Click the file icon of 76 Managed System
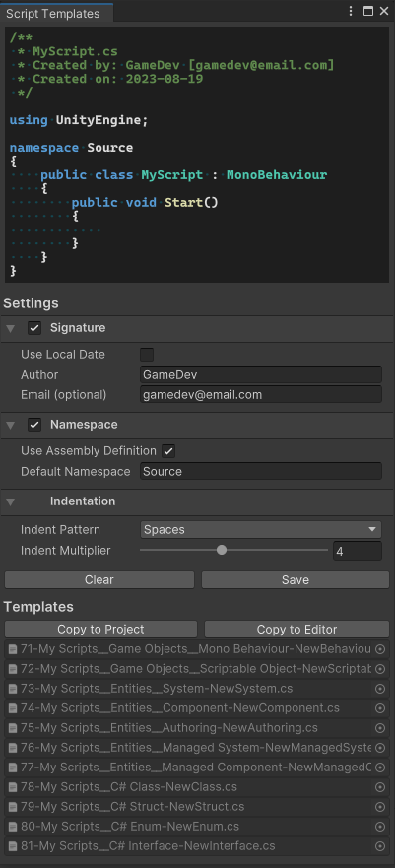This screenshot has height=868, width=395. [x=13, y=748]
